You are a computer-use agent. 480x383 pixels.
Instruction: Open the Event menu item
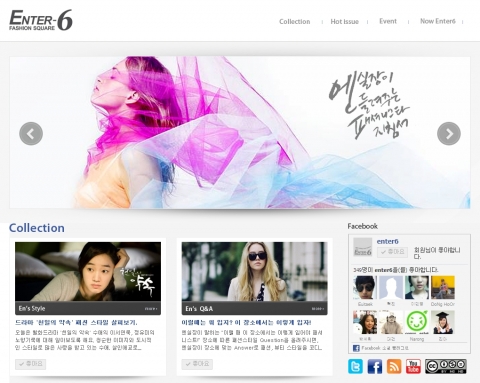click(x=388, y=21)
